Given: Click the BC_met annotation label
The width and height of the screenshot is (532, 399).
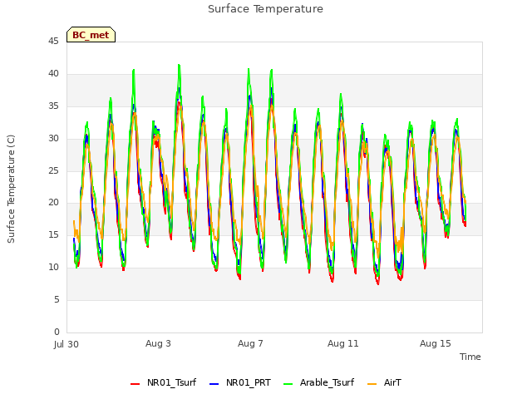Looking at the screenshot, I should [x=91, y=35].
